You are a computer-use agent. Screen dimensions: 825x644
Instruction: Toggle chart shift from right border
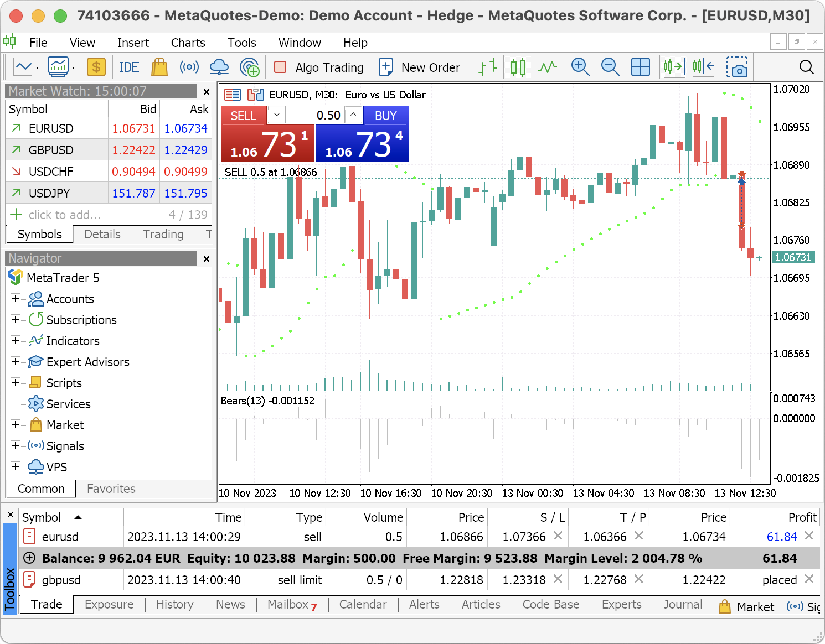tap(704, 67)
